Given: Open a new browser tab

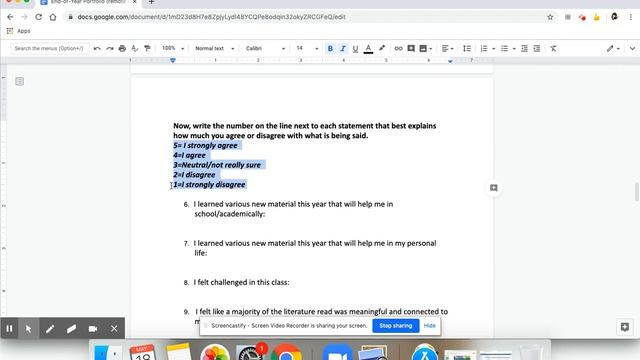Looking at the screenshot, I should [151, 2].
